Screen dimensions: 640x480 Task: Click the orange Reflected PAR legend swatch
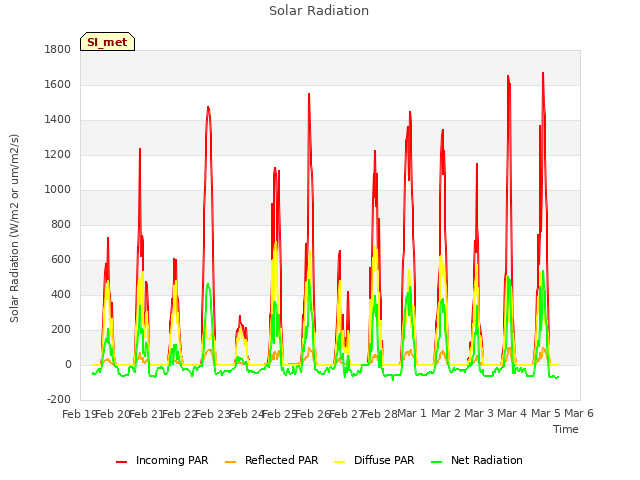point(231,462)
